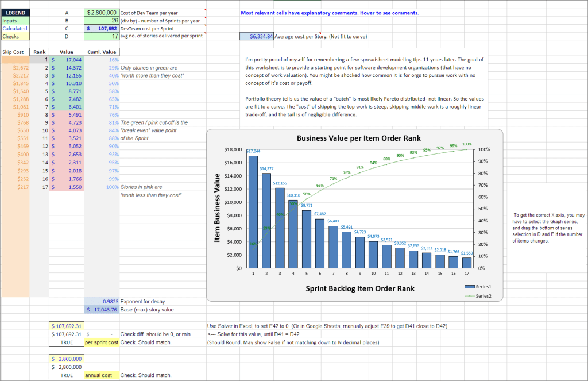The width and height of the screenshot is (588, 381).
Task: Click the Sprint Backlog Item Order Rank axis title
Action: (359, 288)
